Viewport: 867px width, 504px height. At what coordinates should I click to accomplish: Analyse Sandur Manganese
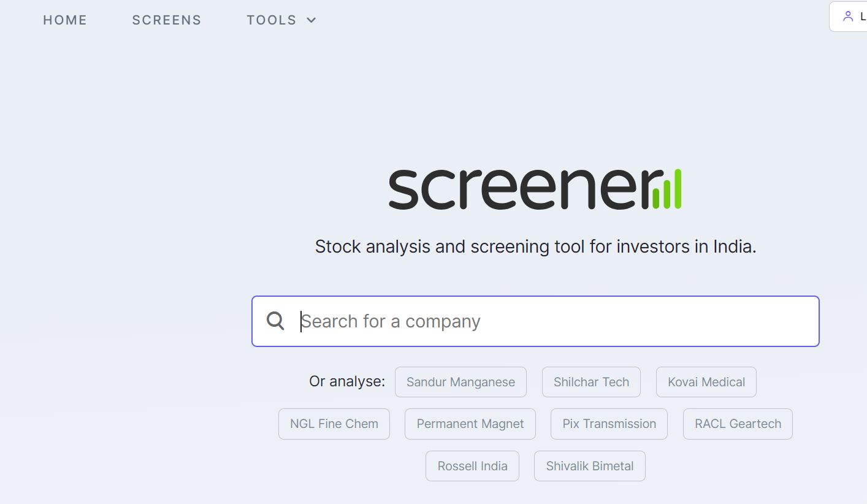(x=460, y=382)
